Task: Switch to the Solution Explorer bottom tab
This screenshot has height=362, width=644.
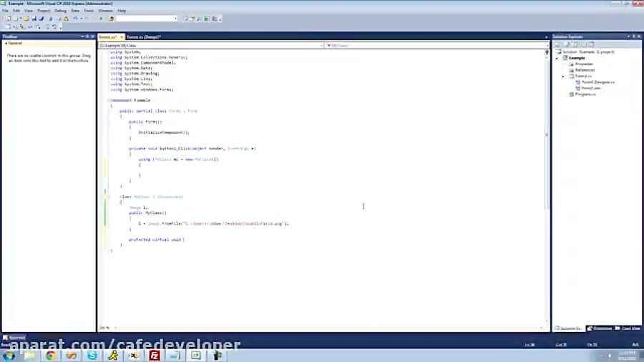Action: (569, 328)
